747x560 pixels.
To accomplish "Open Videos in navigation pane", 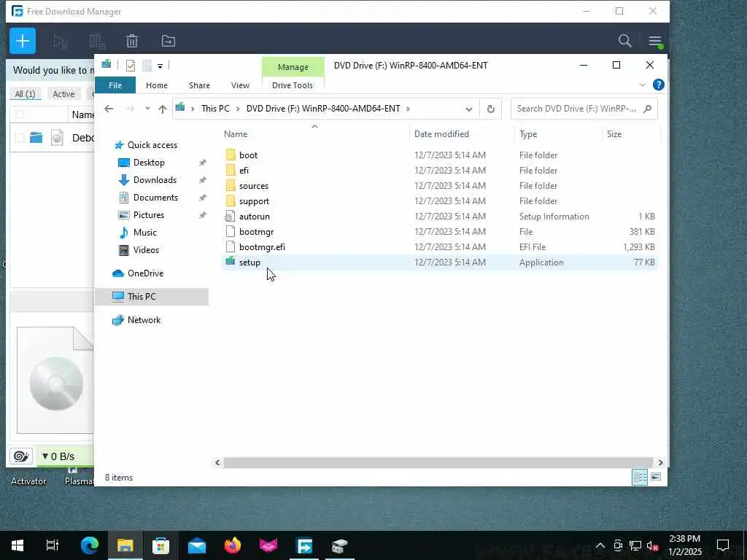I will (x=146, y=250).
